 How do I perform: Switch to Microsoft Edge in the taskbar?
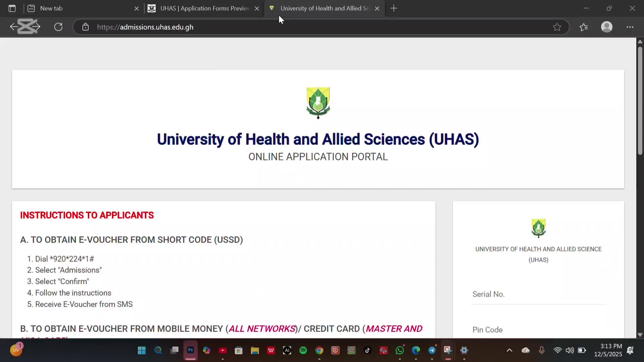tap(416, 350)
